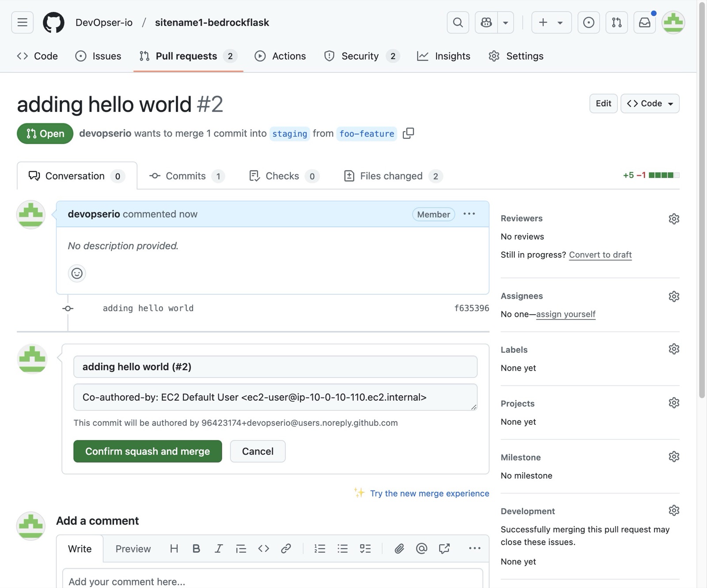Screen dimensions: 707x588
Task: Open the GitHub search icon
Action: point(458,23)
